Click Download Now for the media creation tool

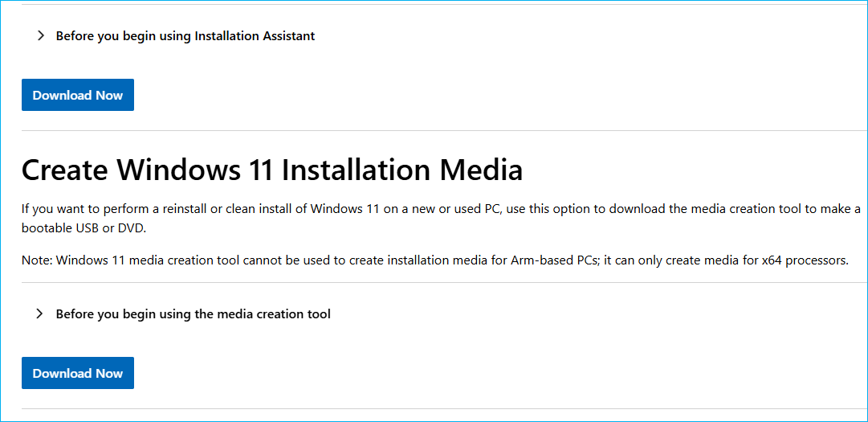click(78, 373)
